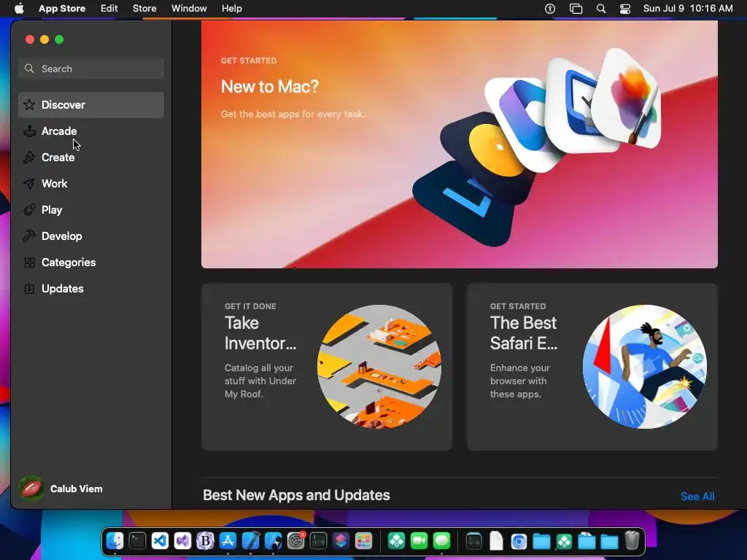Open the Edit menu
Screen dimensions: 747x560
(x=109, y=9)
